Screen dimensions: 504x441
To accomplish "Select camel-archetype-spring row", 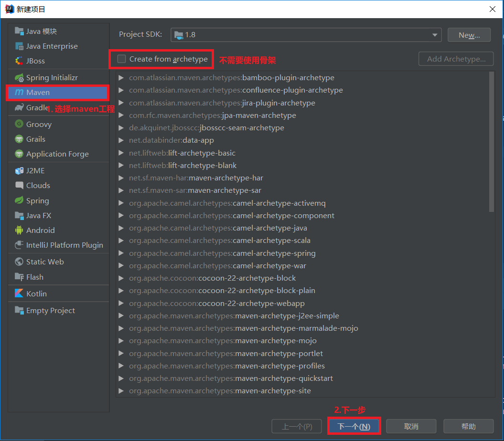I will pos(302,253).
